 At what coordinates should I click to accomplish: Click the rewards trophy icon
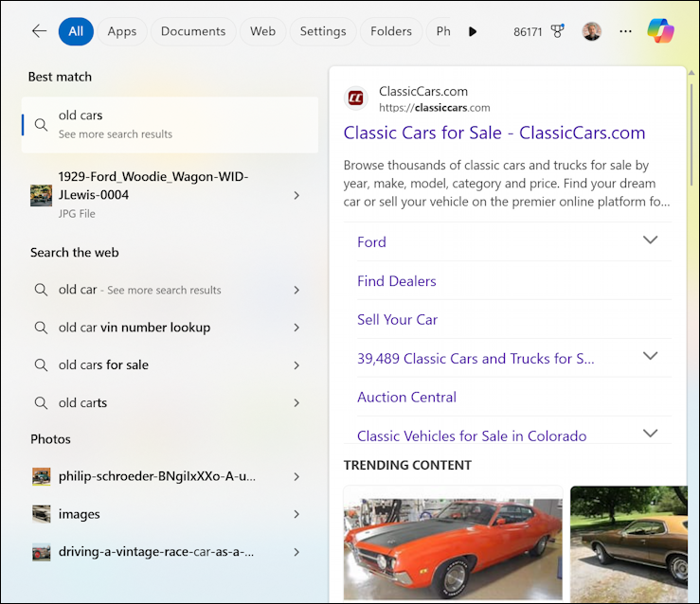pos(557,31)
